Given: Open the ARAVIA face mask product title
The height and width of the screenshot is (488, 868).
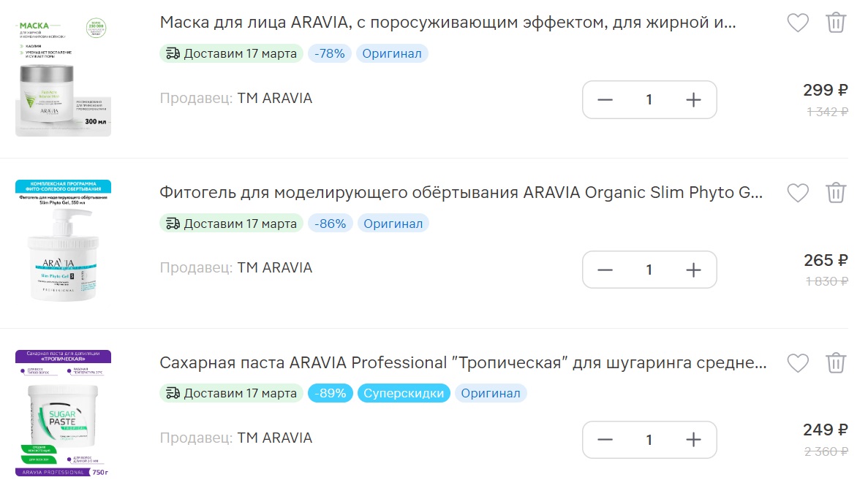Looking at the screenshot, I should pos(448,23).
